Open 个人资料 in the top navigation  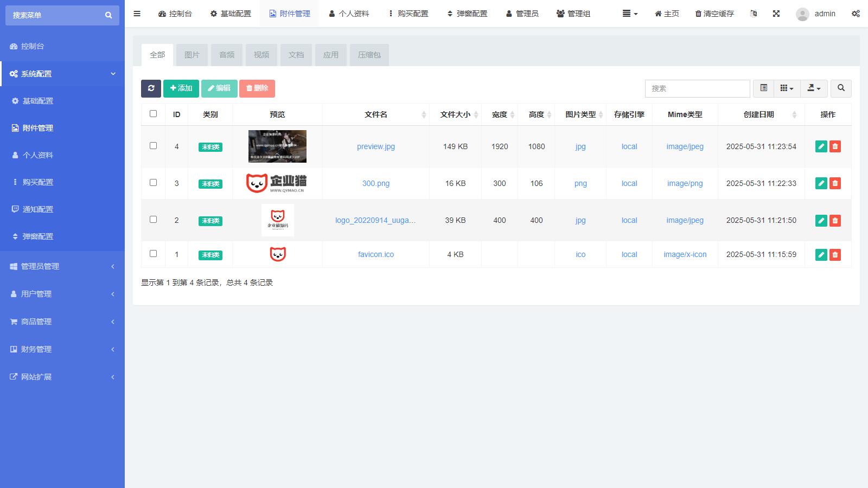click(349, 14)
